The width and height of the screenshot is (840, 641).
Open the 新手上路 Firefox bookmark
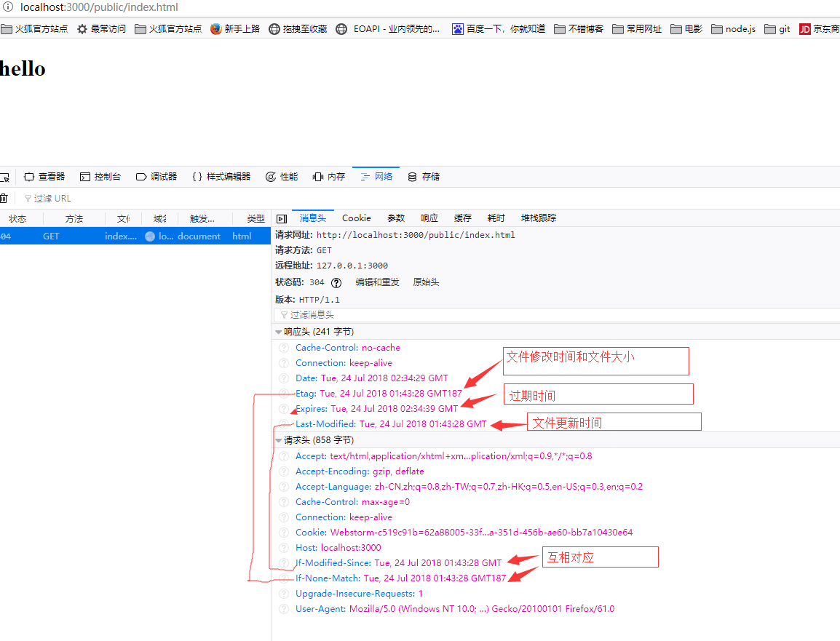coord(235,29)
